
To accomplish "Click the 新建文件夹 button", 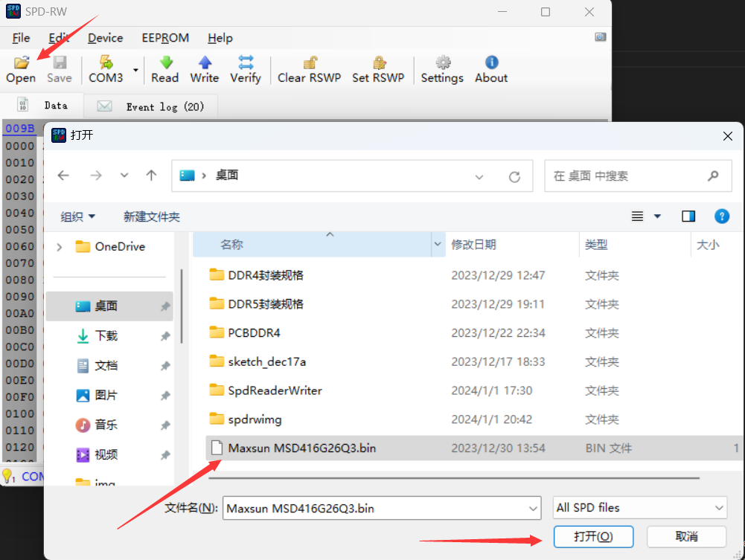I will coord(152,217).
